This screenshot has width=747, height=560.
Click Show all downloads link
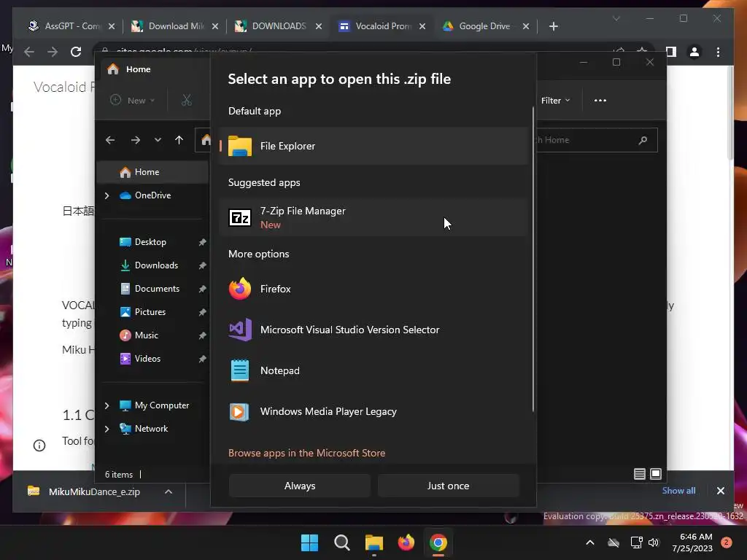(x=678, y=491)
